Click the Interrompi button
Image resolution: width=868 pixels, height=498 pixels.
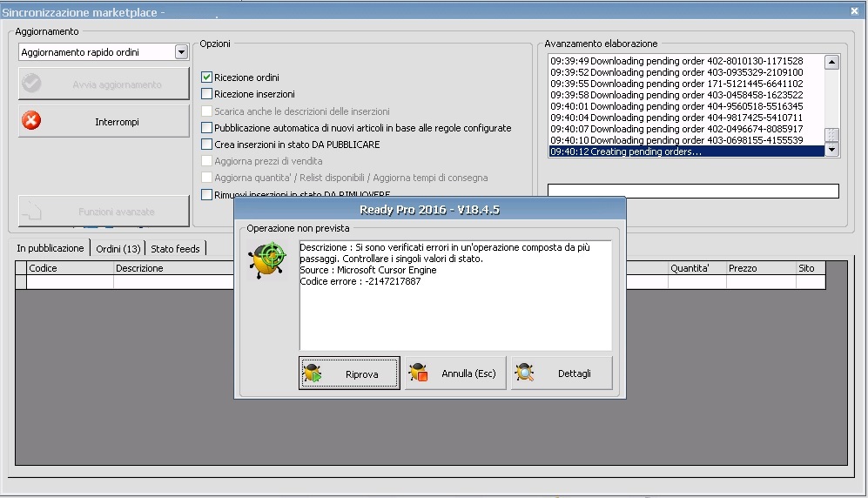[104, 121]
